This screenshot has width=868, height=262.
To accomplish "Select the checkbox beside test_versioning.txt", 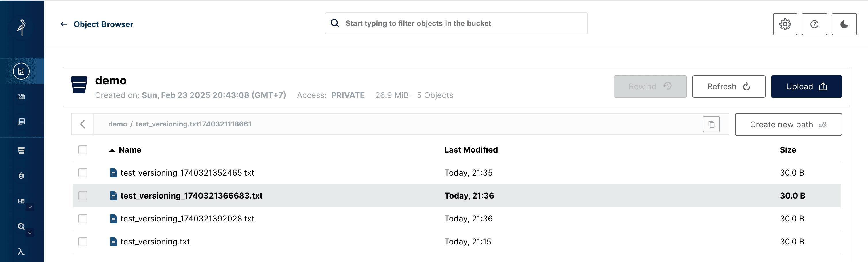I will pyautogui.click(x=83, y=242).
